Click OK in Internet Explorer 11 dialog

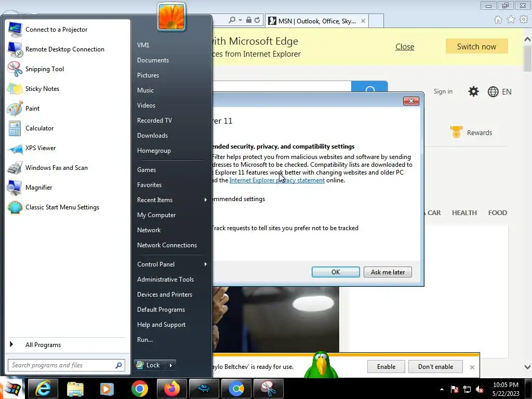pos(336,272)
